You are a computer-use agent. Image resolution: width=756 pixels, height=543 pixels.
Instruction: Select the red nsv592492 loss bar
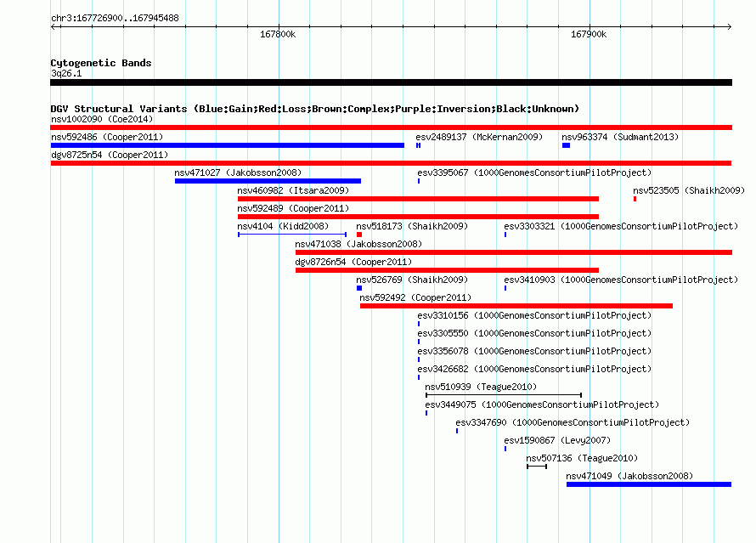(x=516, y=306)
